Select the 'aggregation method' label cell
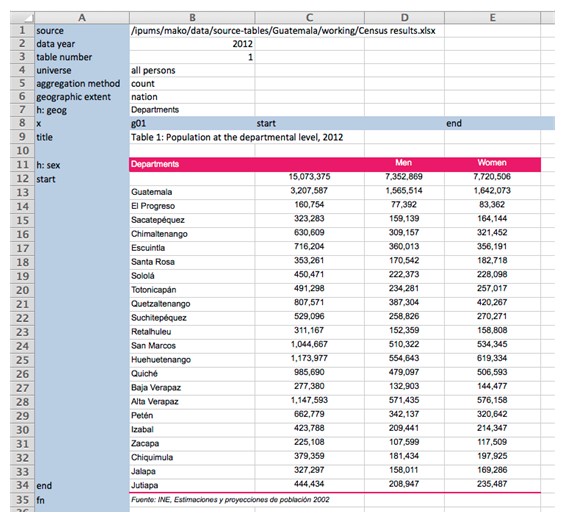This screenshot has height=516, width=564. tap(82, 83)
